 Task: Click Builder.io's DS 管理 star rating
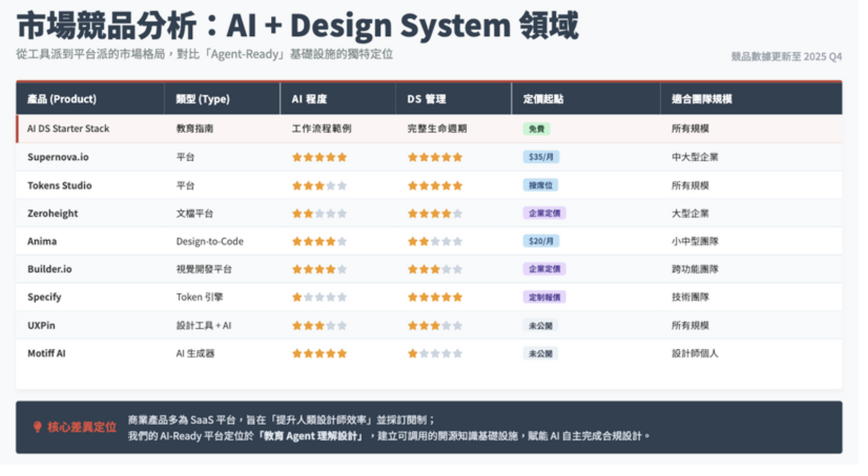435,269
